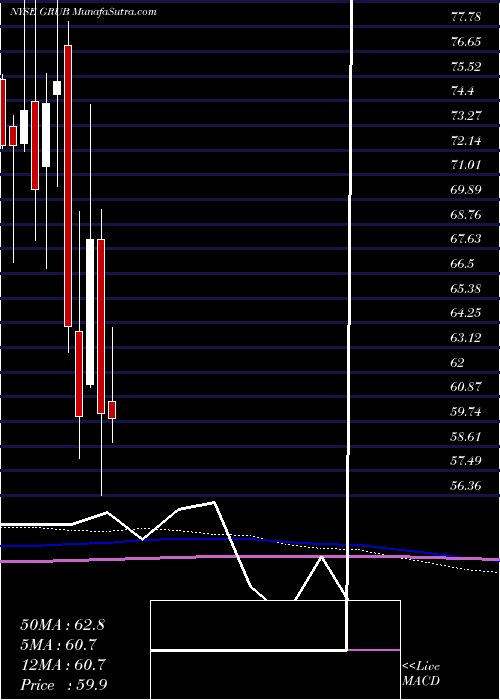
Task: Click the tallest red candlestick body
Action: point(68,186)
